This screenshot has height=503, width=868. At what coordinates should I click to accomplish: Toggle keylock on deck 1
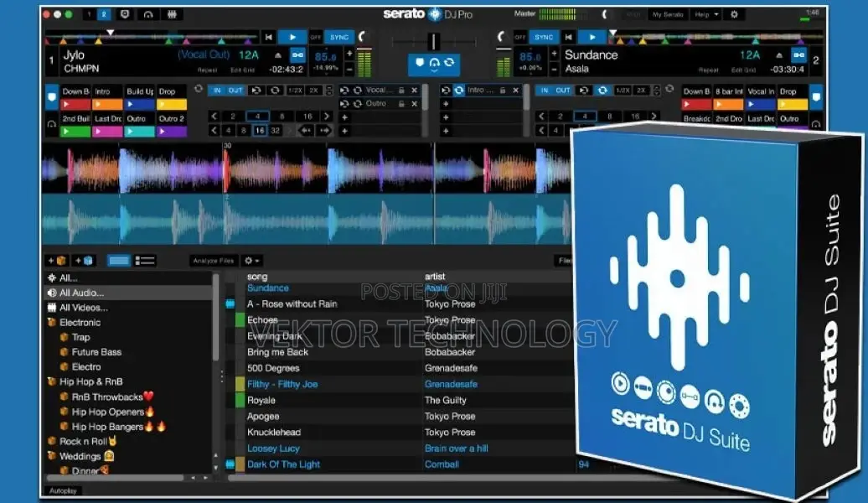point(297,54)
